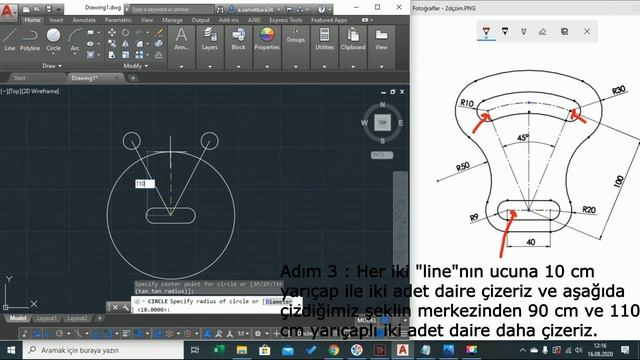Open the 2D Wireframe visual style control

tap(40, 91)
